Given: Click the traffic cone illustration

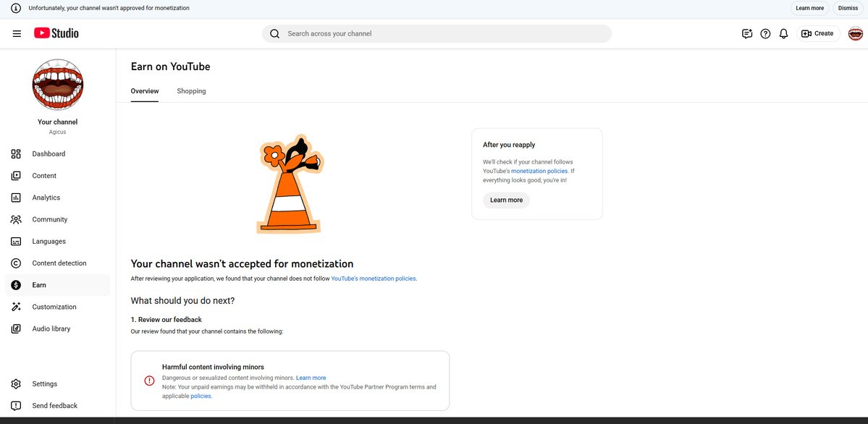Looking at the screenshot, I should [x=290, y=183].
